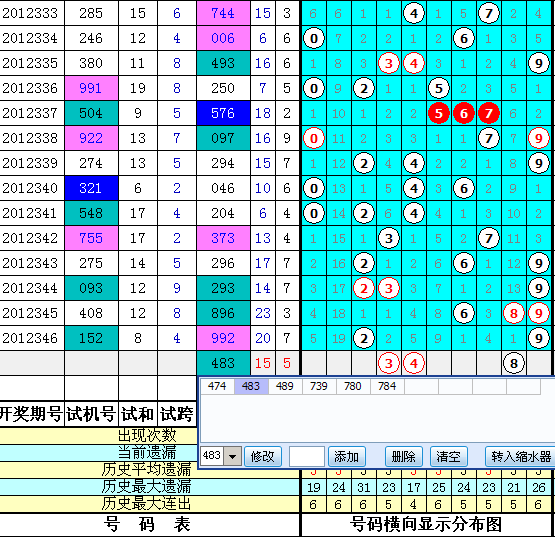Click the red-circled 3 in the bottom prediction row

(389, 364)
